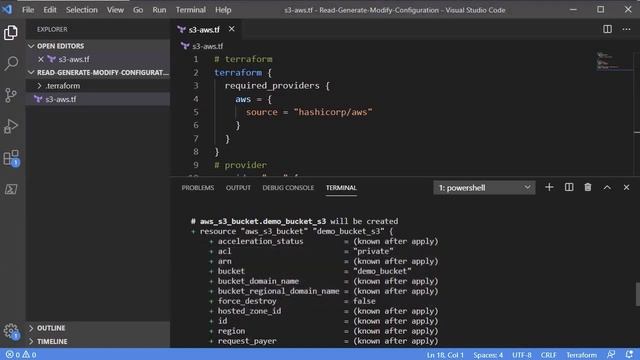Viewport: 640px width, 360px height.
Task: Click the # provider comment line
Action: click(x=240, y=165)
